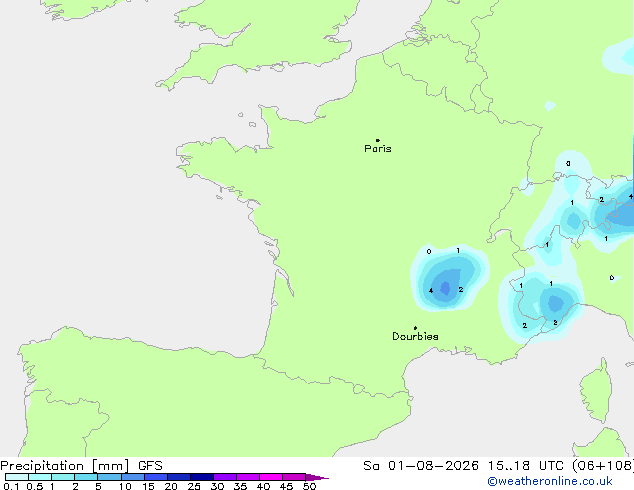Click the legend value label "50"
Viewport: 634px width, 490px height.
tap(310, 486)
